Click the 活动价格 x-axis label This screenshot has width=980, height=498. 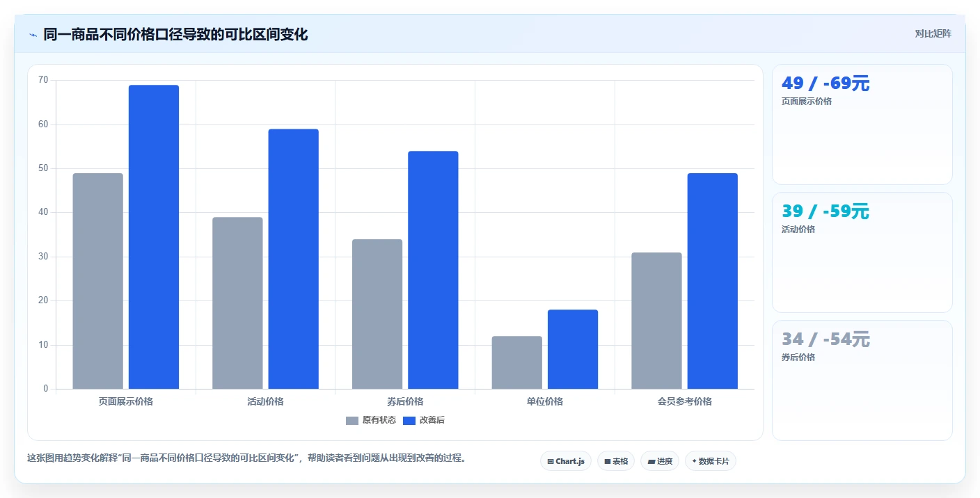[265, 401]
